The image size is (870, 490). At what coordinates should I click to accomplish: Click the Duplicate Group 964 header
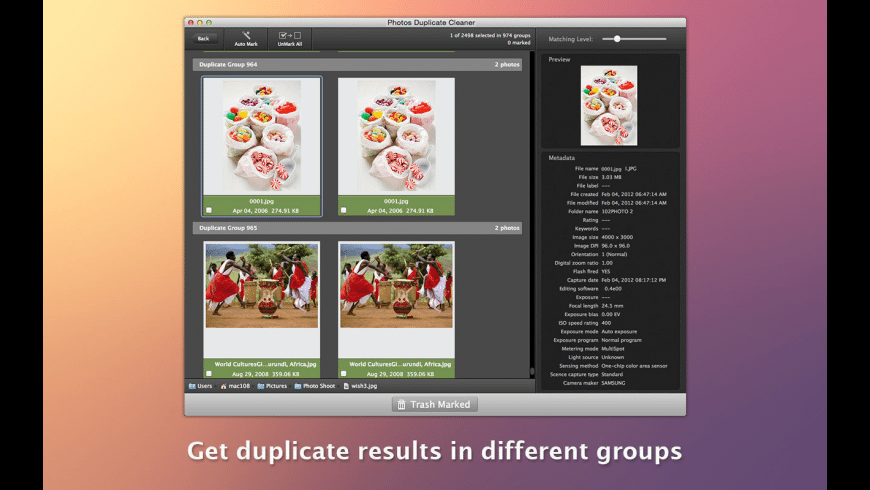(x=357, y=64)
